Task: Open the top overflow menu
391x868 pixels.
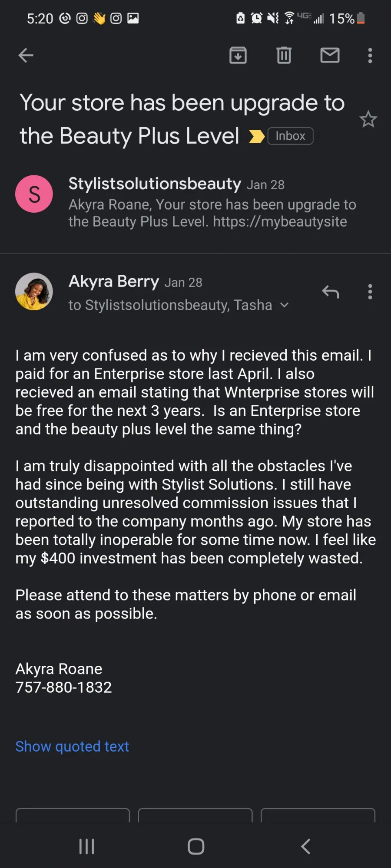Action: tap(370, 56)
